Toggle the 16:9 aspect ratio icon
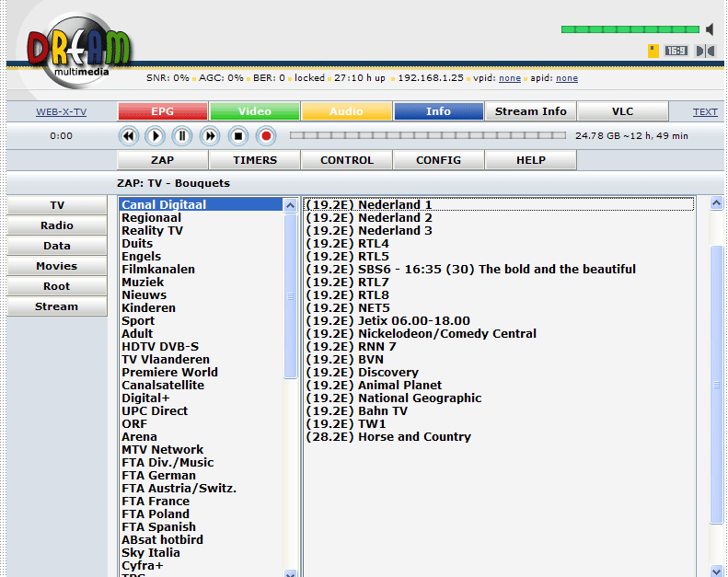Viewport: 728px width, 577px height. tap(676, 51)
